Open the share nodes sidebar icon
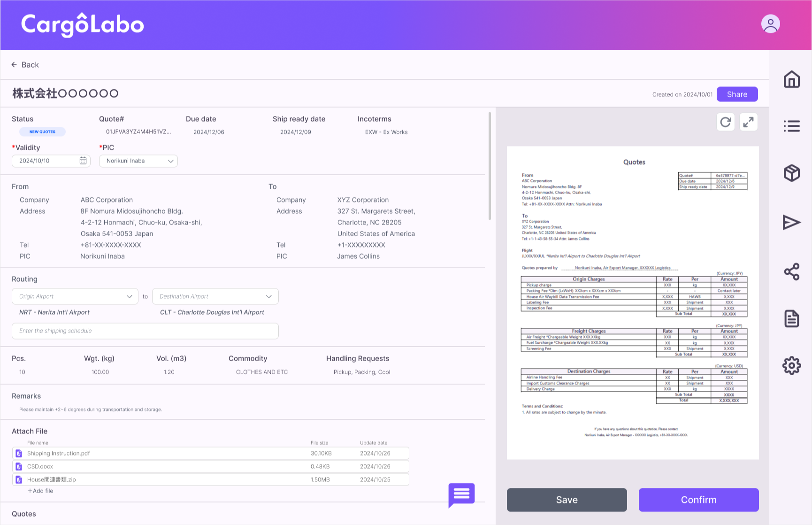The width and height of the screenshot is (812, 525). pyautogui.click(x=791, y=271)
